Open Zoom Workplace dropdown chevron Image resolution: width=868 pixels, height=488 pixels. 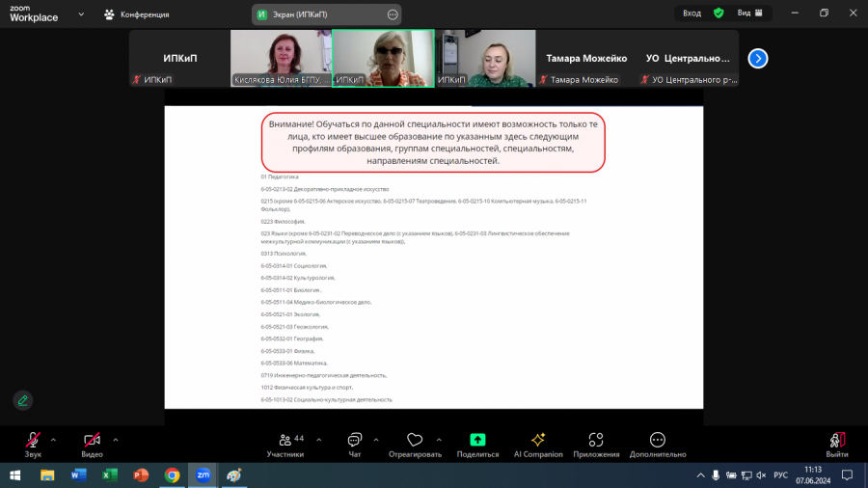pyautogui.click(x=81, y=14)
